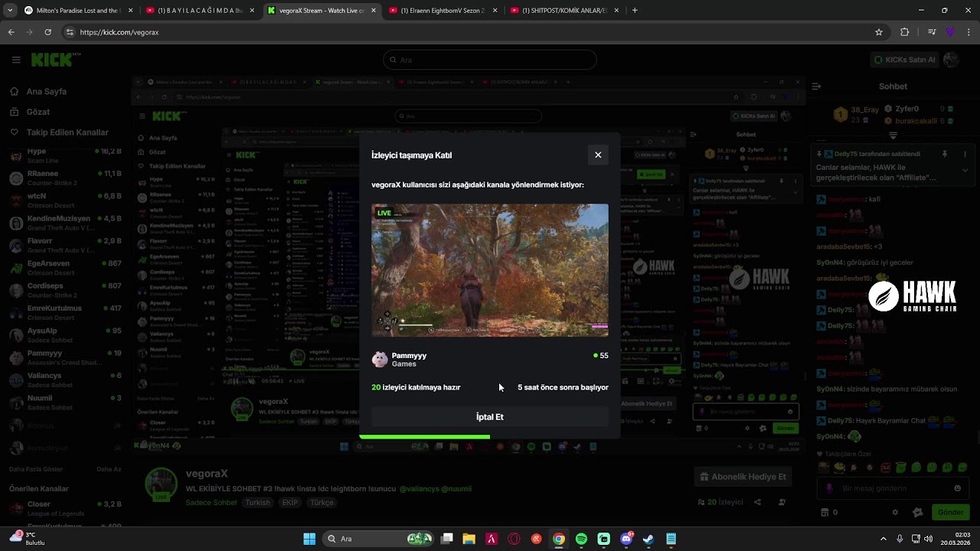Click the Valiancys channel avatar
This screenshot has height=551, width=980.
click(x=16, y=380)
